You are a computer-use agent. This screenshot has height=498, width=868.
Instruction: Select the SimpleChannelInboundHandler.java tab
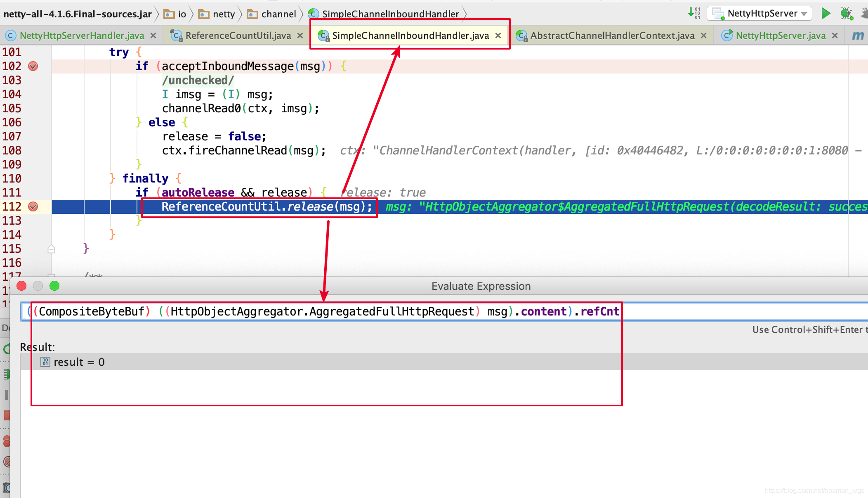coord(410,36)
